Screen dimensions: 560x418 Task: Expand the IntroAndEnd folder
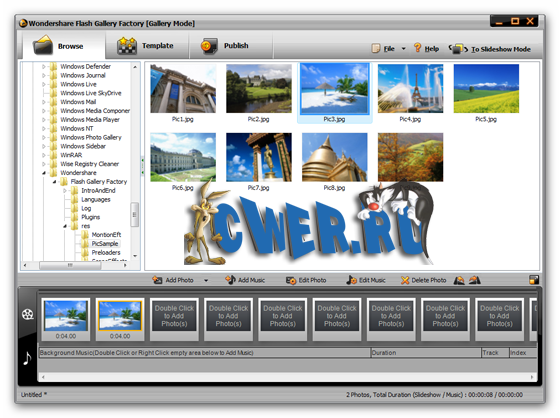[65, 191]
